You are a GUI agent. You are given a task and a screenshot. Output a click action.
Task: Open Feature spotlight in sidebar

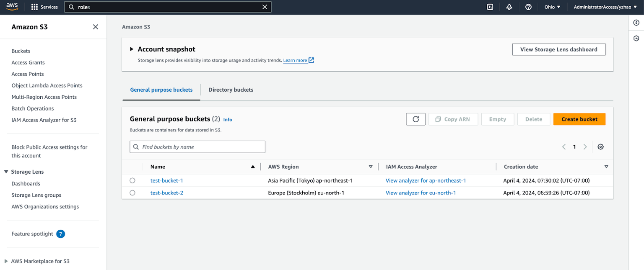pyautogui.click(x=32, y=234)
